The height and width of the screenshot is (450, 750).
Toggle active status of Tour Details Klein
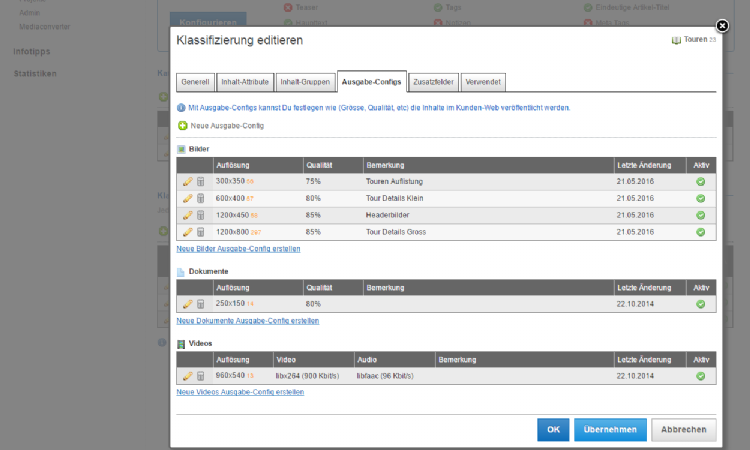701,198
